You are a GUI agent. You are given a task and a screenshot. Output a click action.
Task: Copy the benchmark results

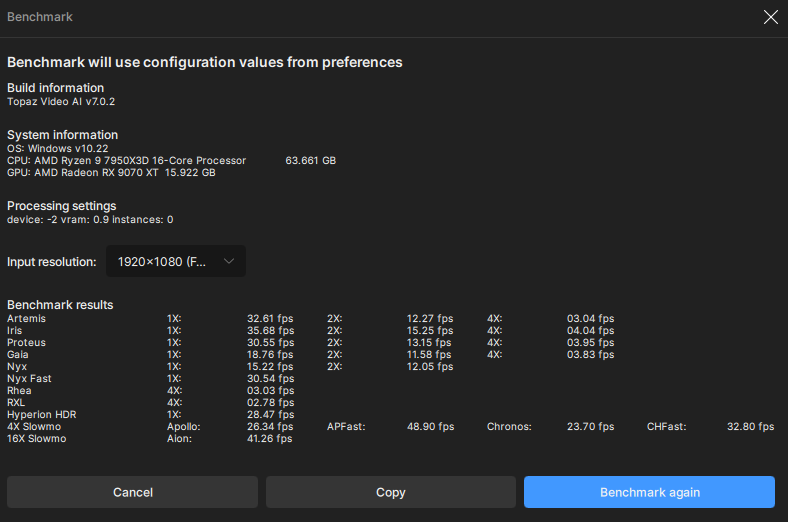pyautogui.click(x=390, y=492)
